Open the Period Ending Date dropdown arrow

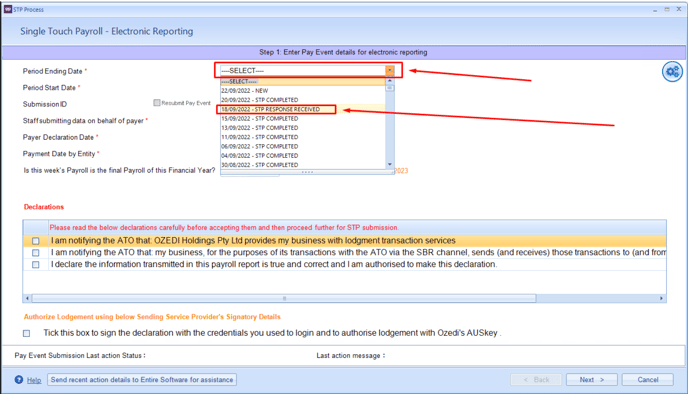pos(390,70)
